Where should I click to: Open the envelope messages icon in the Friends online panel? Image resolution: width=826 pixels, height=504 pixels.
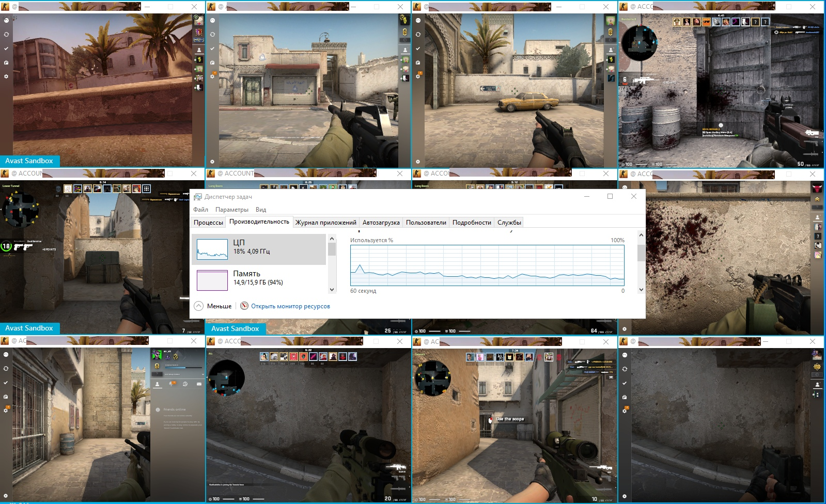click(x=199, y=384)
